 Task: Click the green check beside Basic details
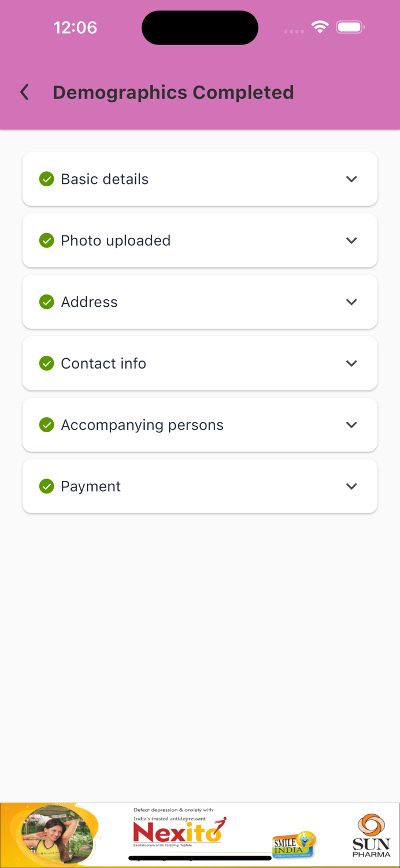(46, 179)
